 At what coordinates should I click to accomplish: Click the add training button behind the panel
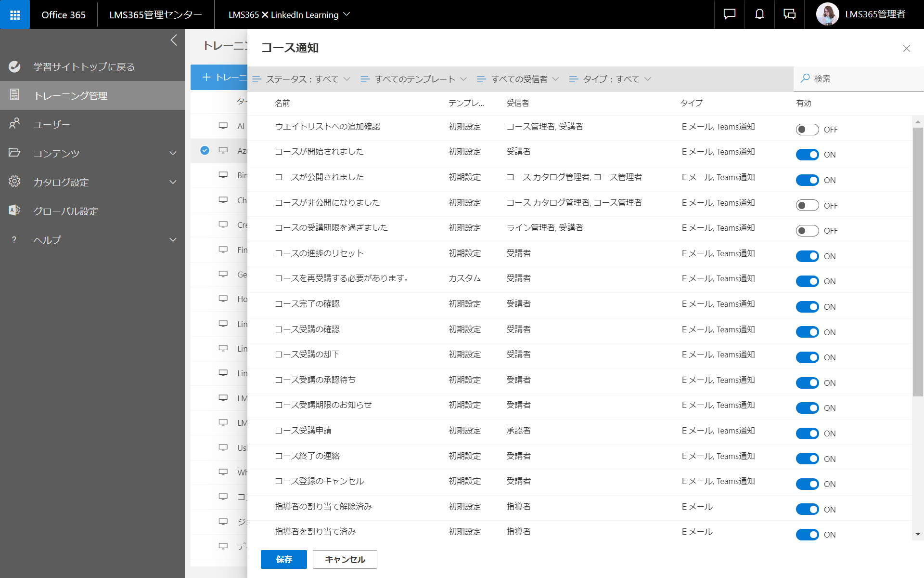(219, 77)
